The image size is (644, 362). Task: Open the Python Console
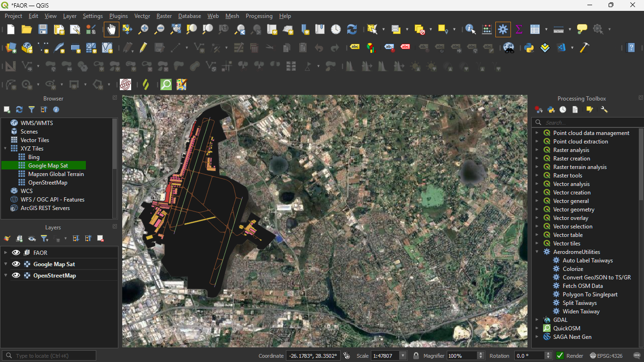[529, 47]
